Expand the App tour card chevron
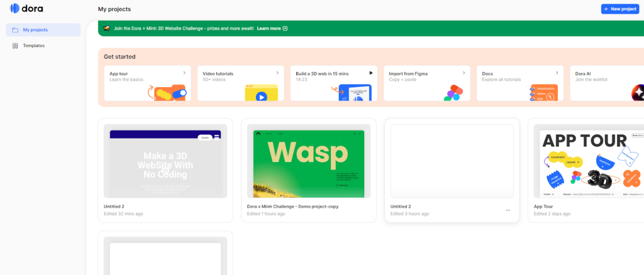 tap(184, 73)
